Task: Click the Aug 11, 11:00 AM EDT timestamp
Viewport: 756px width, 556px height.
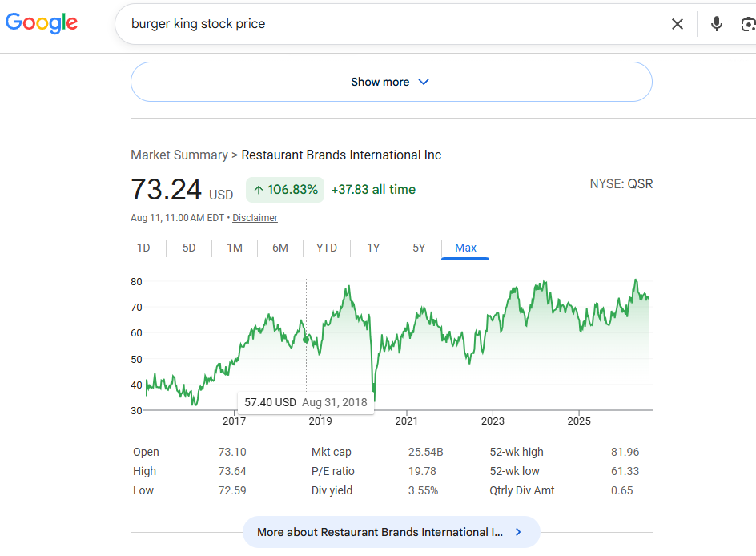Action: [177, 217]
